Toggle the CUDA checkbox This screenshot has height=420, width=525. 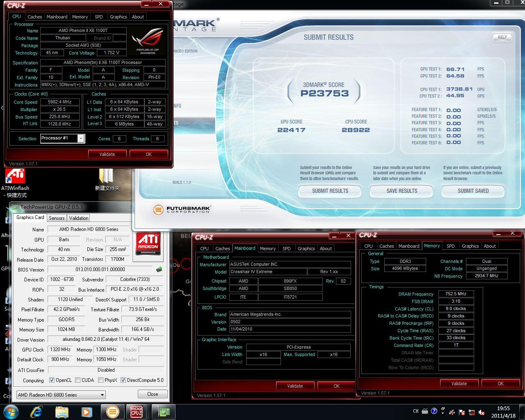tap(78, 380)
